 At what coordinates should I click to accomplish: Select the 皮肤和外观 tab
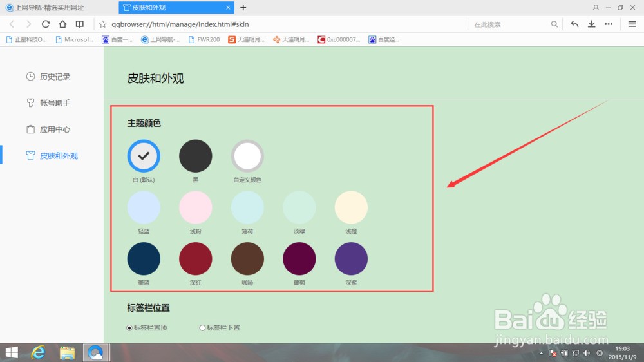[176, 7]
